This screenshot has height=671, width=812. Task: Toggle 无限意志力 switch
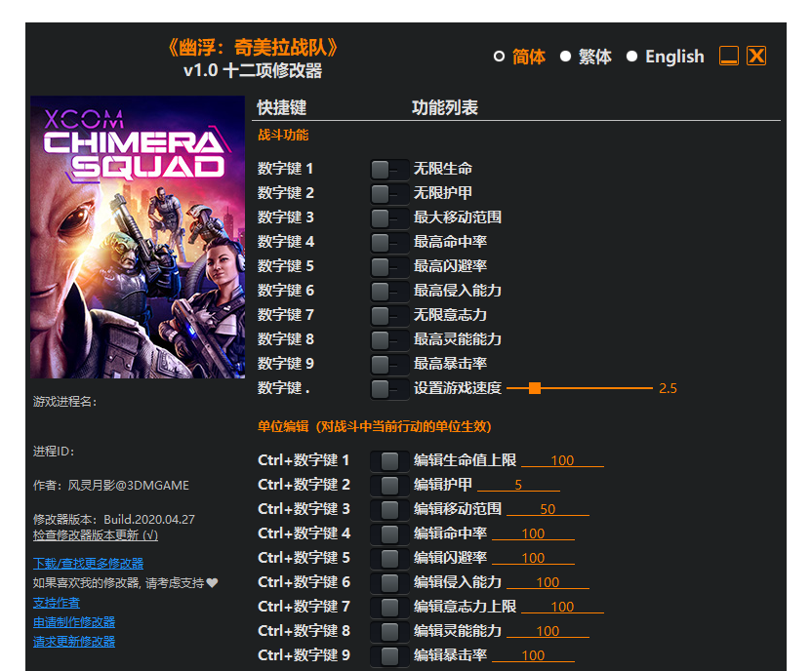(x=389, y=315)
